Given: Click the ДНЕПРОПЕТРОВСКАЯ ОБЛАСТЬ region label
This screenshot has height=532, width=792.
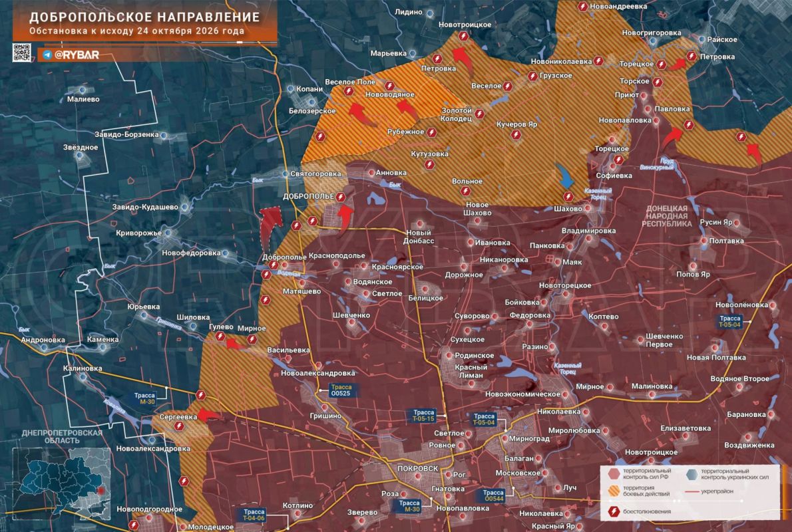Looking at the screenshot, I should [62, 437].
